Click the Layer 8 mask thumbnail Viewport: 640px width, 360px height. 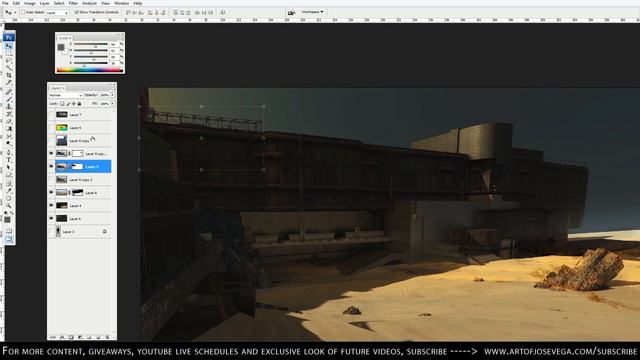coord(77,193)
